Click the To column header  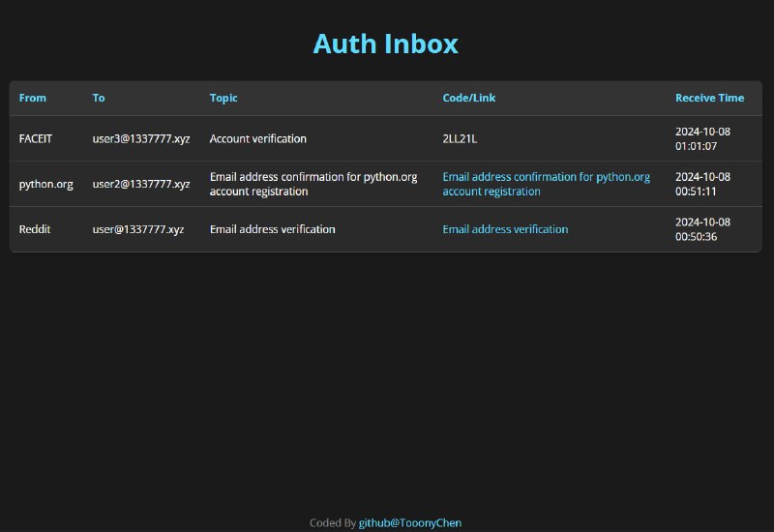coord(99,98)
